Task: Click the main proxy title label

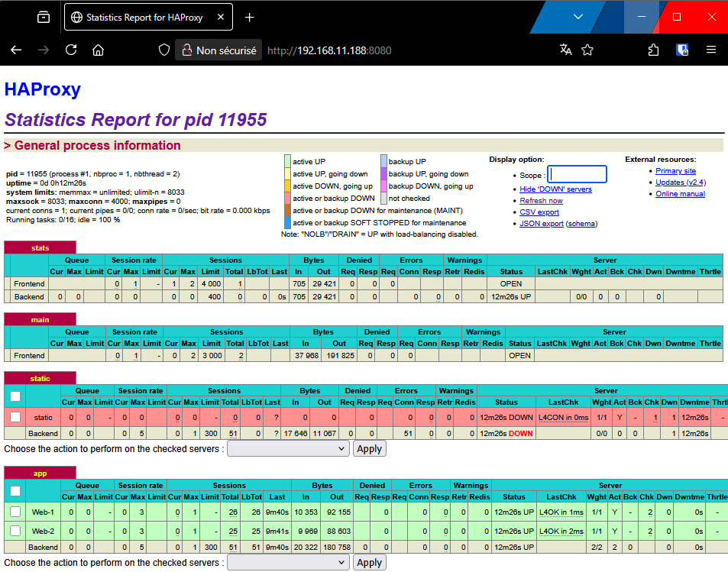Action: coord(40,319)
